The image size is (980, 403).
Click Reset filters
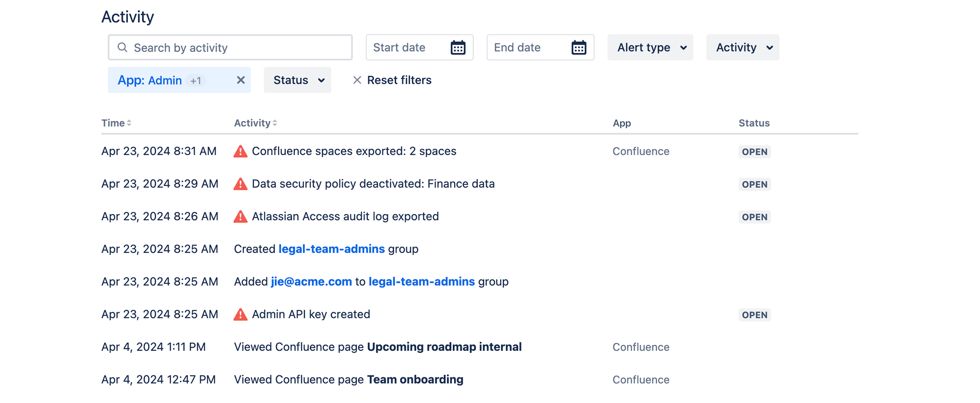[x=392, y=80]
